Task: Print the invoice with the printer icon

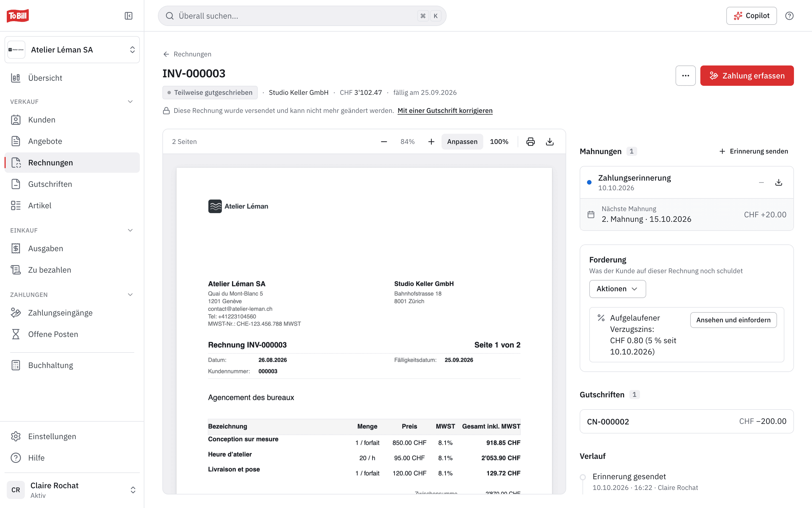Action: click(531, 141)
